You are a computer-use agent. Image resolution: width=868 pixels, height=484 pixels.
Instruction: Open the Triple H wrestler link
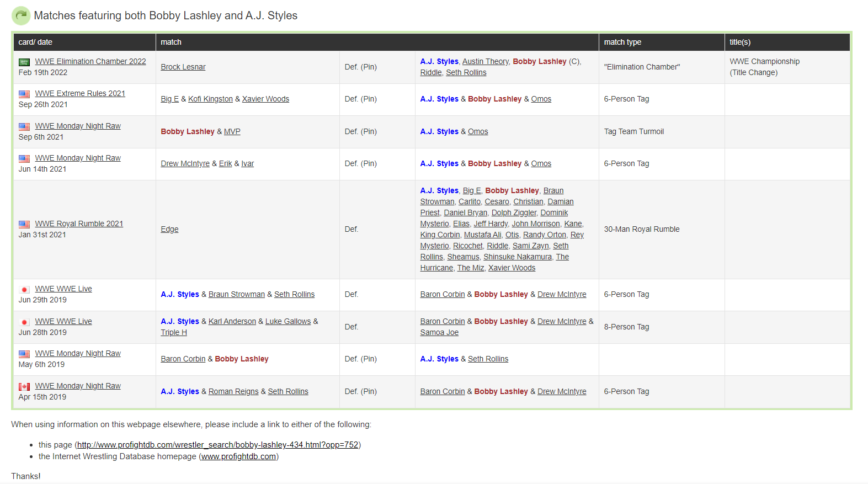click(174, 332)
